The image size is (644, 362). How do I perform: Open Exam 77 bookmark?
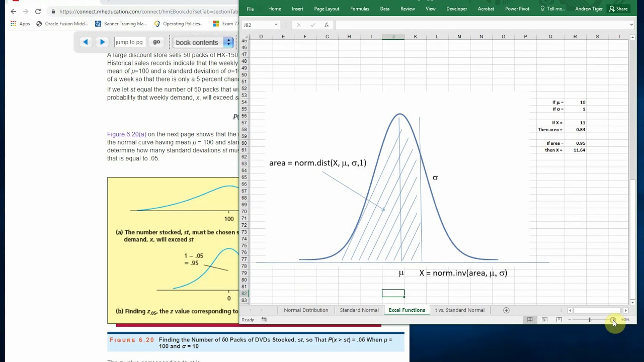[x=226, y=24]
